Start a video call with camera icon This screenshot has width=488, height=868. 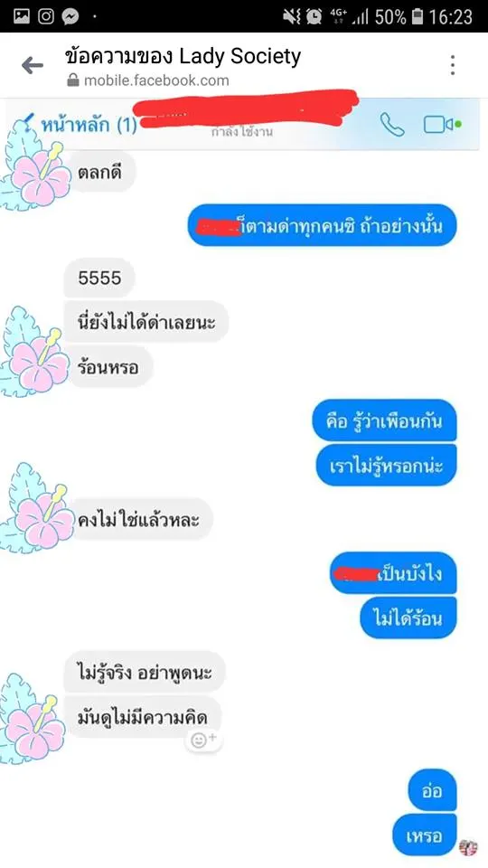pyautogui.click(x=442, y=125)
